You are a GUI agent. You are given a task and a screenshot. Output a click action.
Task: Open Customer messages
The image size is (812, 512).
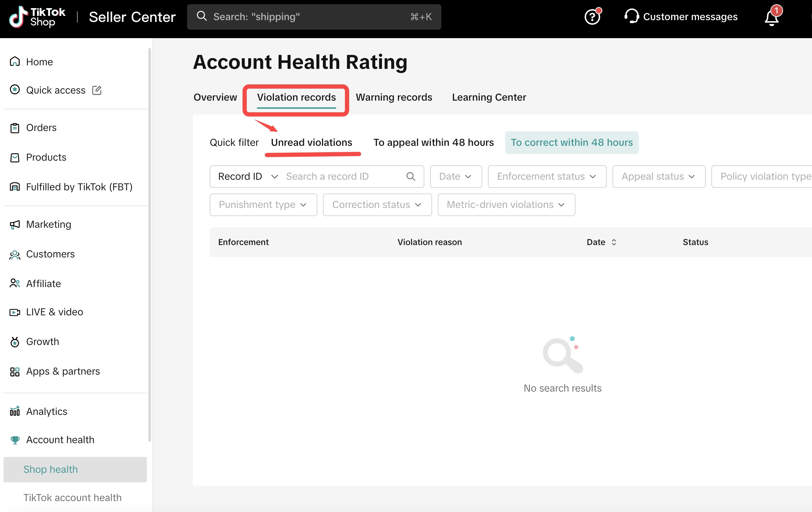click(x=681, y=17)
